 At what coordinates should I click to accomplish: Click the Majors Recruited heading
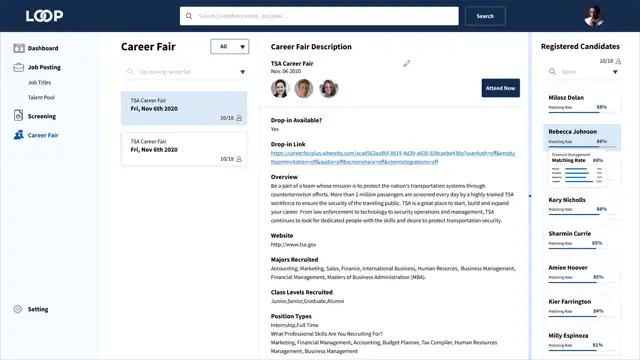point(294,260)
